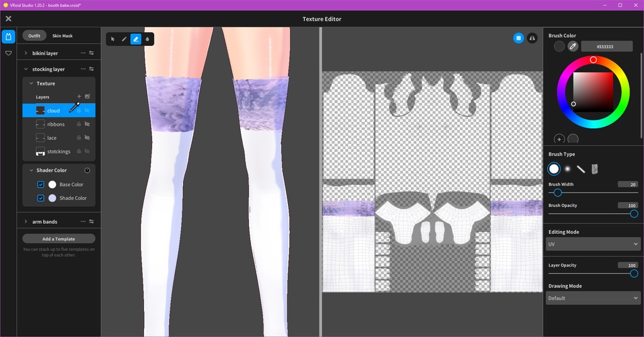The image size is (644, 337).
Task: Select the round hard brush type
Action: pos(554,168)
